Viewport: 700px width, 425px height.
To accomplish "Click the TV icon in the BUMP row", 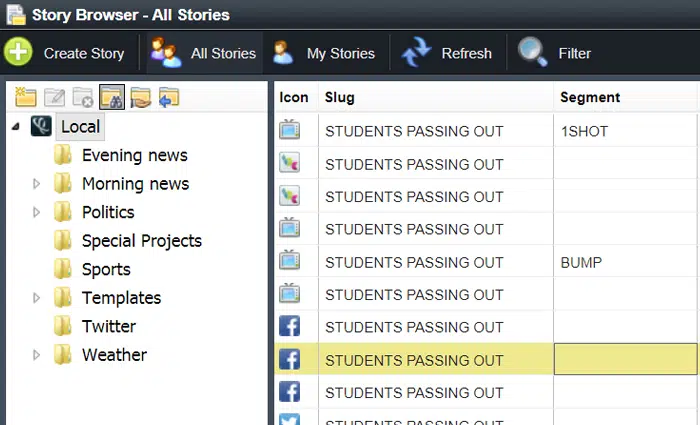I will [x=289, y=261].
